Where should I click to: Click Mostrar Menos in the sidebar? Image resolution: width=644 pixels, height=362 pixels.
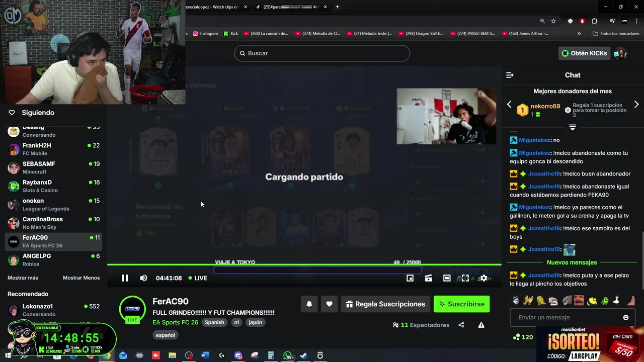tap(81, 278)
